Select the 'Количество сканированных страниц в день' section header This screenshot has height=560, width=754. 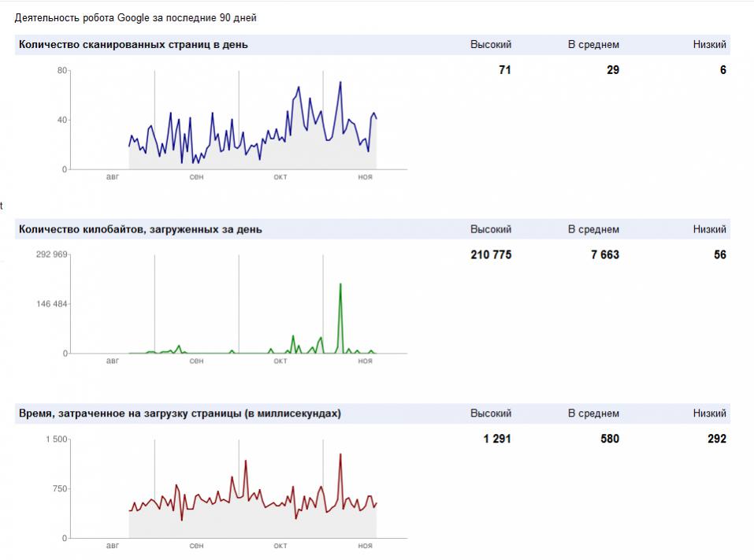(133, 45)
